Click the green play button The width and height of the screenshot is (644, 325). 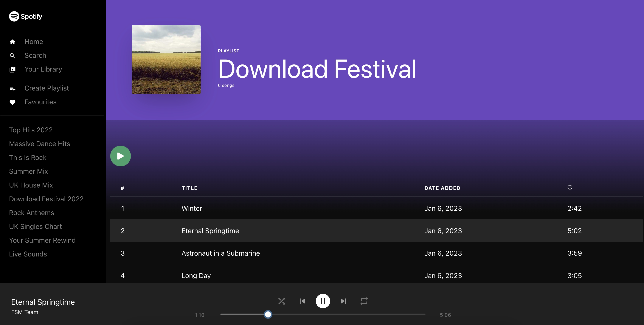pos(121,156)
